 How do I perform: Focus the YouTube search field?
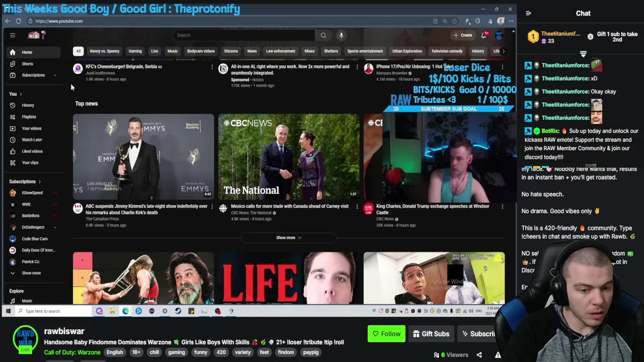pos(244,35)
